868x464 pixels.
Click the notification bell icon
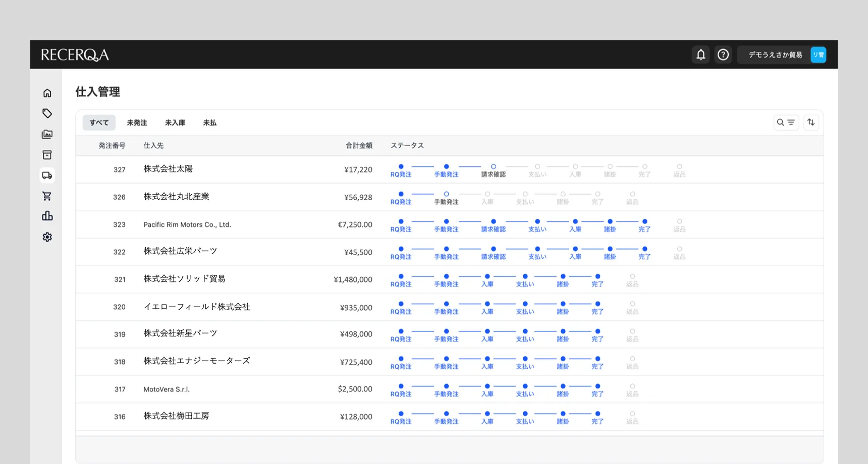pos(700,54)
